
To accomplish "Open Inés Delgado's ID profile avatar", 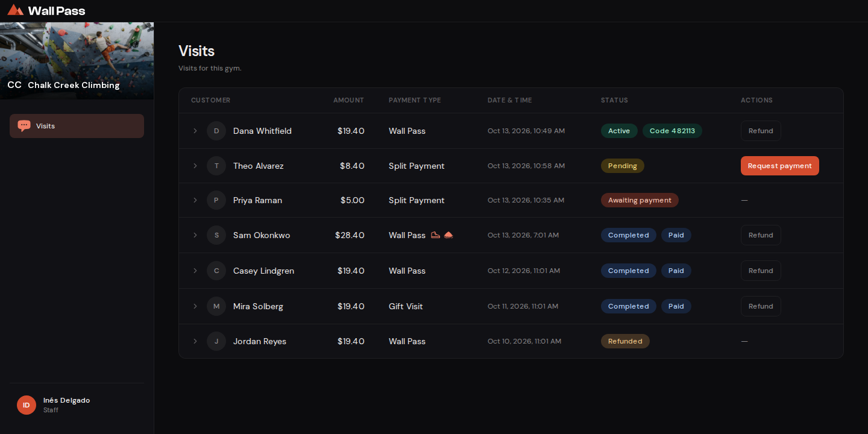I will pyautogui.click(x=27, y=405).
